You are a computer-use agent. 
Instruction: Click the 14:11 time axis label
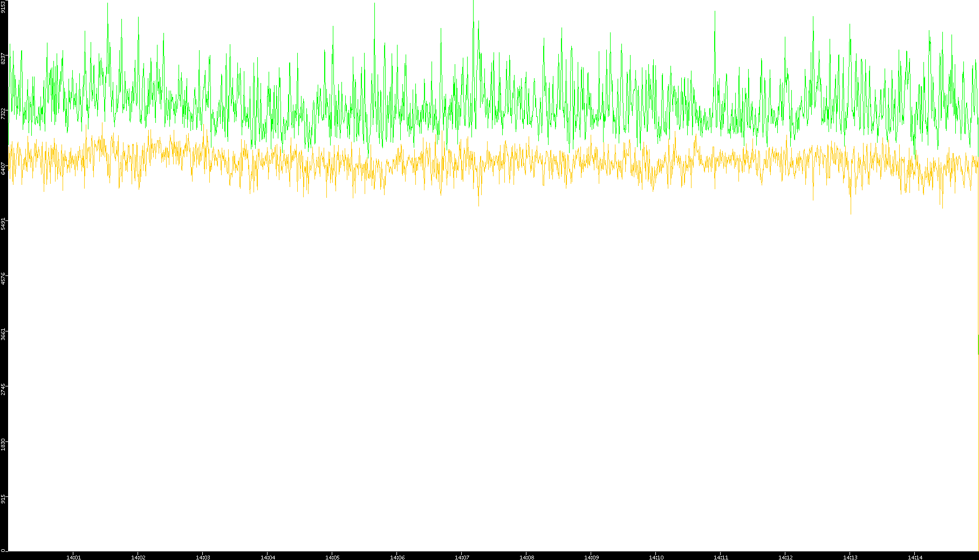point(721,557)
